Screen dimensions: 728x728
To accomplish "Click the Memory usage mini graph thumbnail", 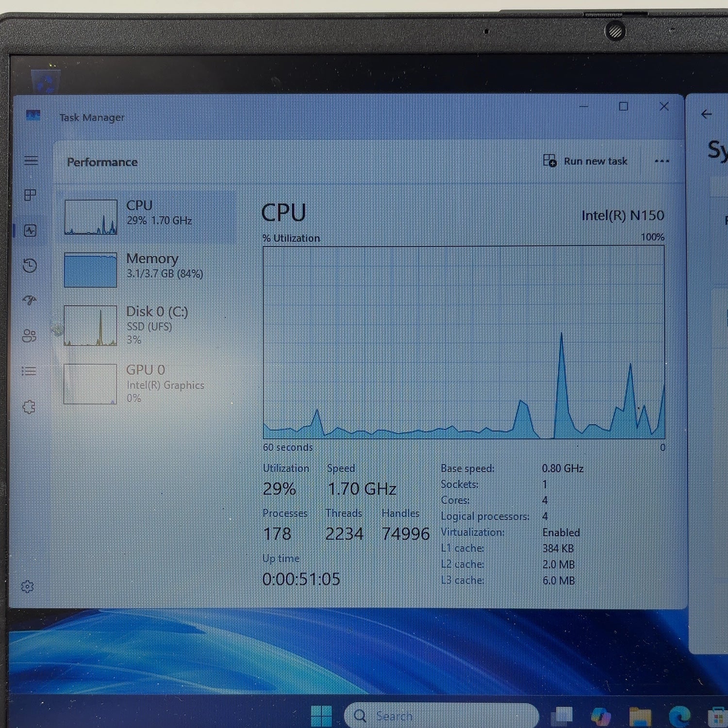I will 91,270.
